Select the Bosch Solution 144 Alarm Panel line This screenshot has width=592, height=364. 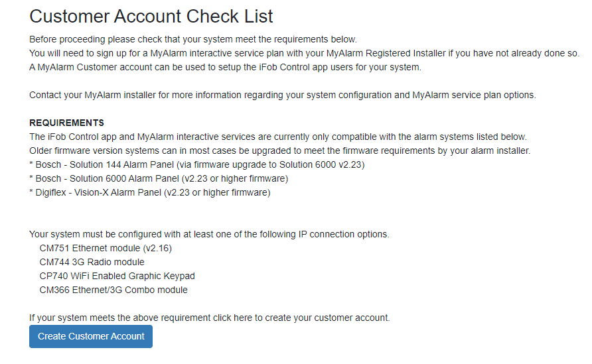coord(196,165)
